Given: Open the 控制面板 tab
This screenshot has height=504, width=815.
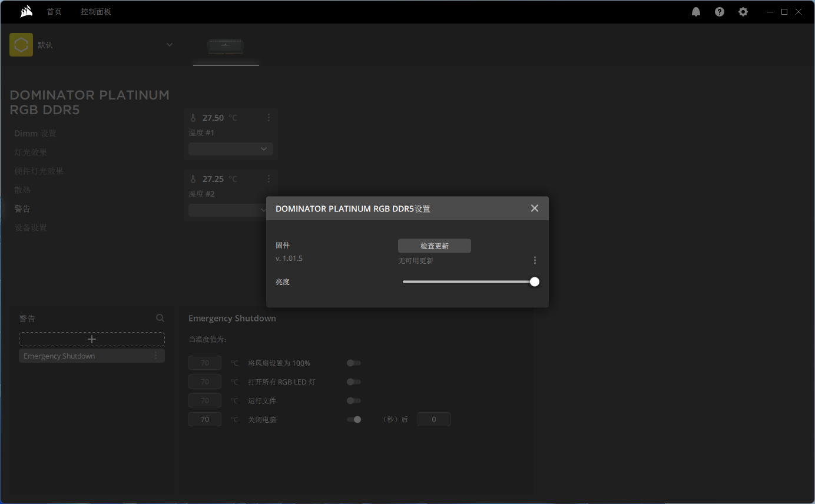Looking at the screenshot, I should point(96,12).
